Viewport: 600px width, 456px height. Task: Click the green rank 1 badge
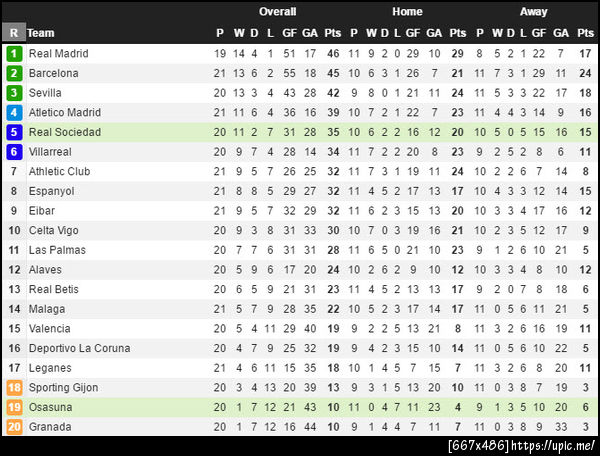tap(14, 54)
